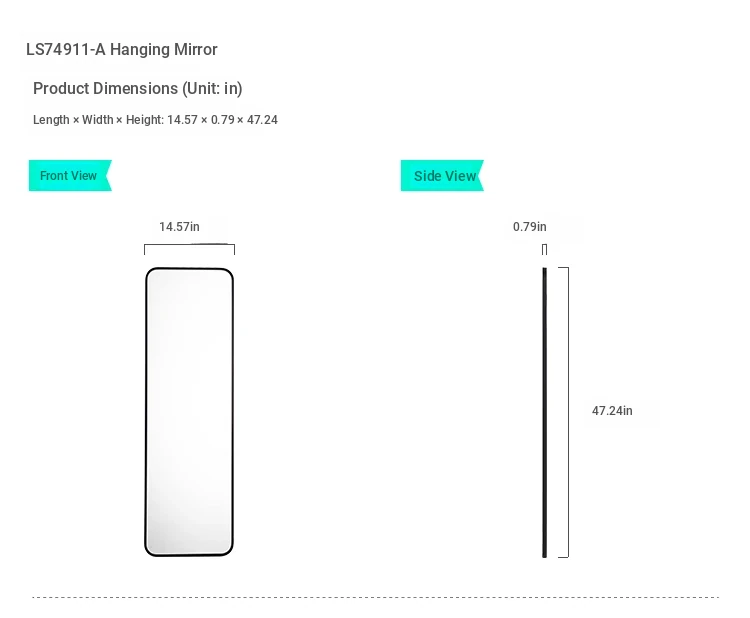Click the 47.24 value in dimensions line
The width and height of the screenshot is (750, 618).
(x=262, y=120)
